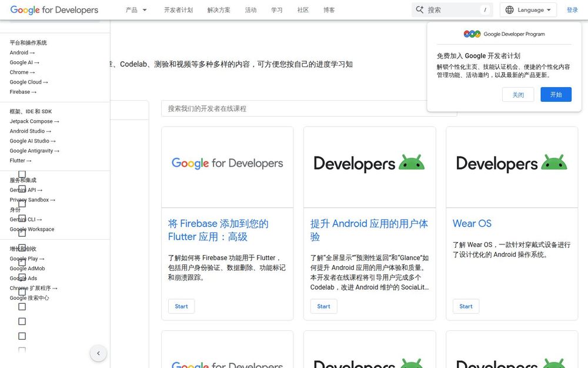Click the search magnifier icon in header
This screenshot has width=588, height=368.
tap(419, 10)
